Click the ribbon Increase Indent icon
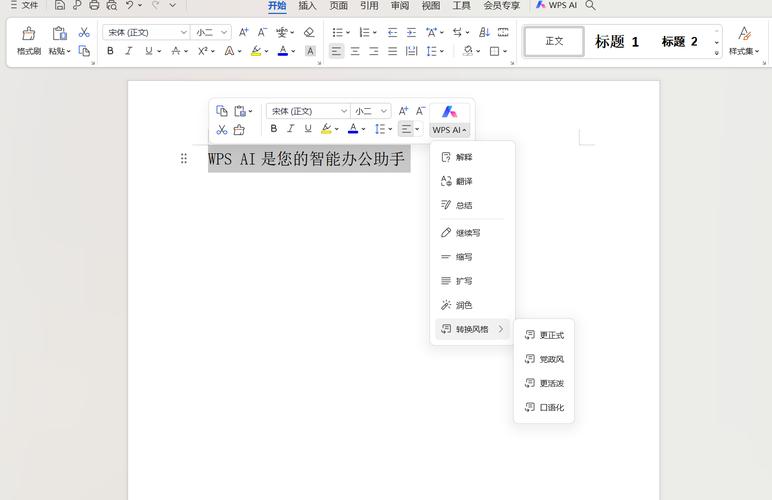772x500 pixels. pos(411,32)
